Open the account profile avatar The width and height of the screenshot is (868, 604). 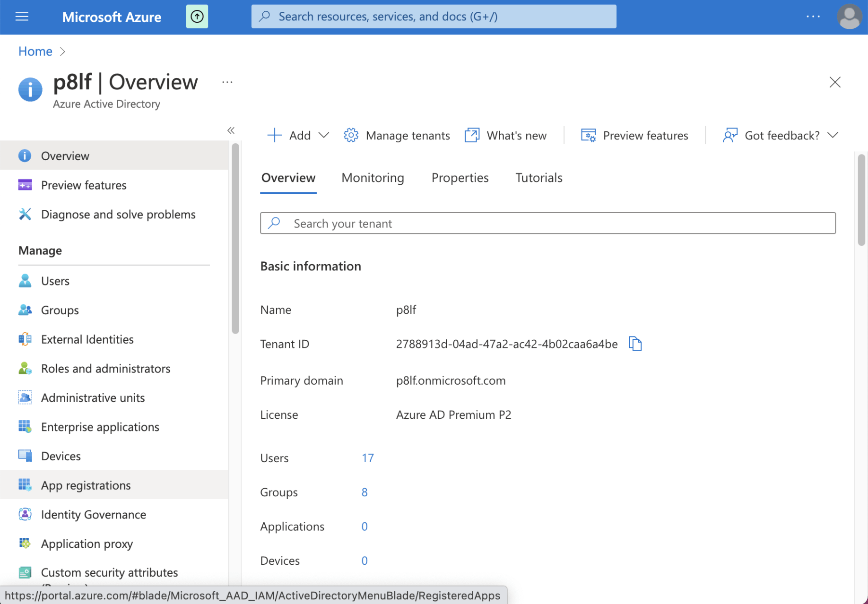coord(849,17)
